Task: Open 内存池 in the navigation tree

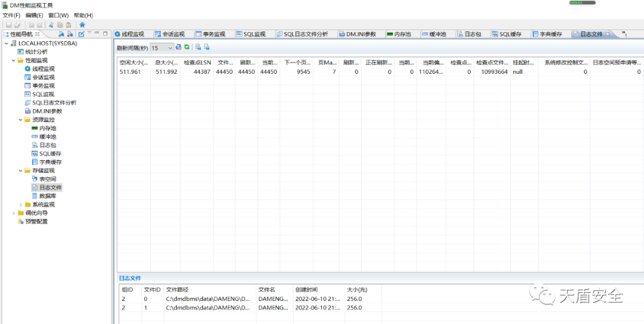Action: pyautogui.click(x=47, y=128)
